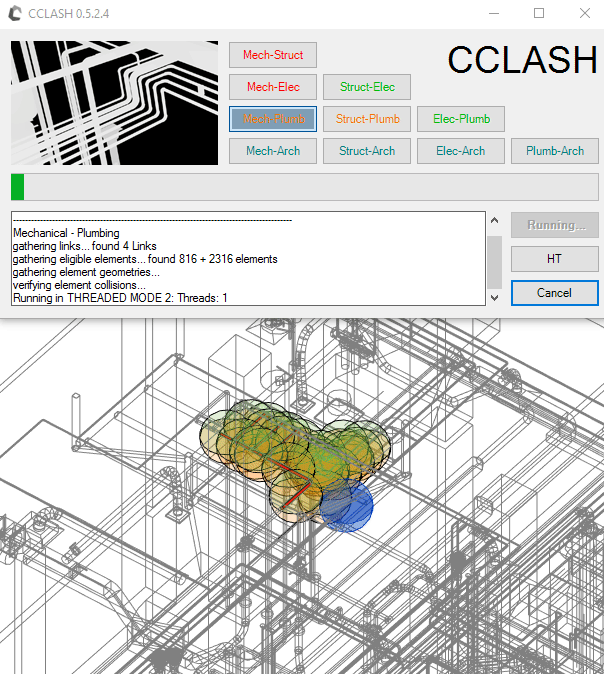The width and height of the screenshot is (604, 674).
Task: Click the log scrollbar down arrow
Action: coord(495,297)
